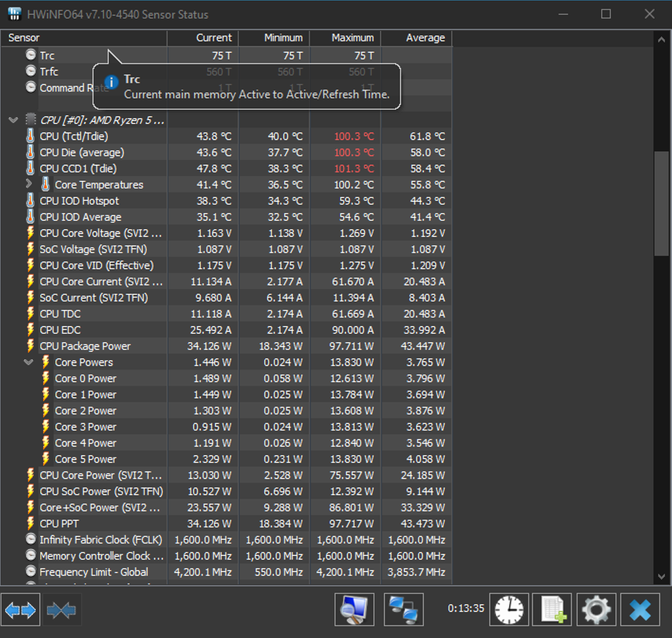672x638 pixels.
Task: Collapse the CPU [#0]: AMD Ryzen 5 group
Action: [13, 119]
